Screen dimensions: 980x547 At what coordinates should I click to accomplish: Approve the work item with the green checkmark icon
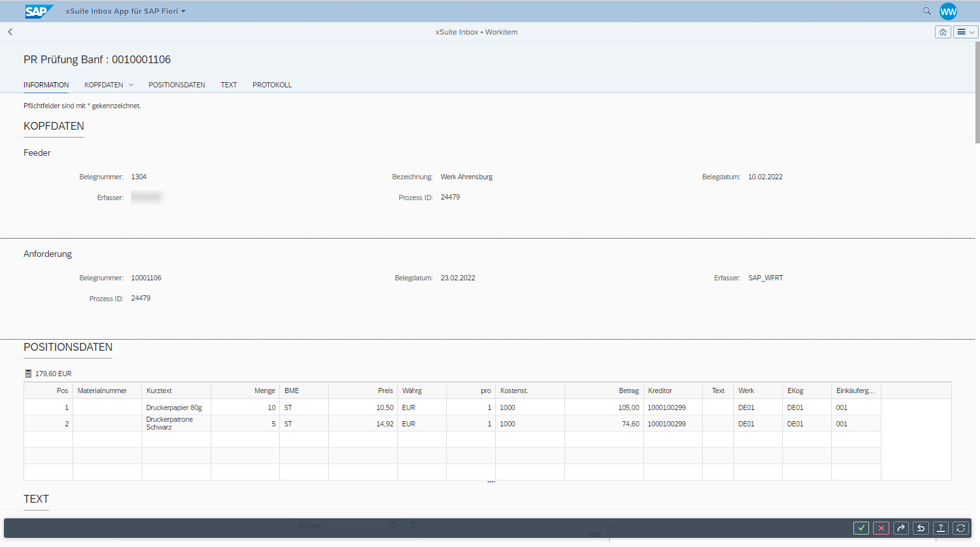861,528
